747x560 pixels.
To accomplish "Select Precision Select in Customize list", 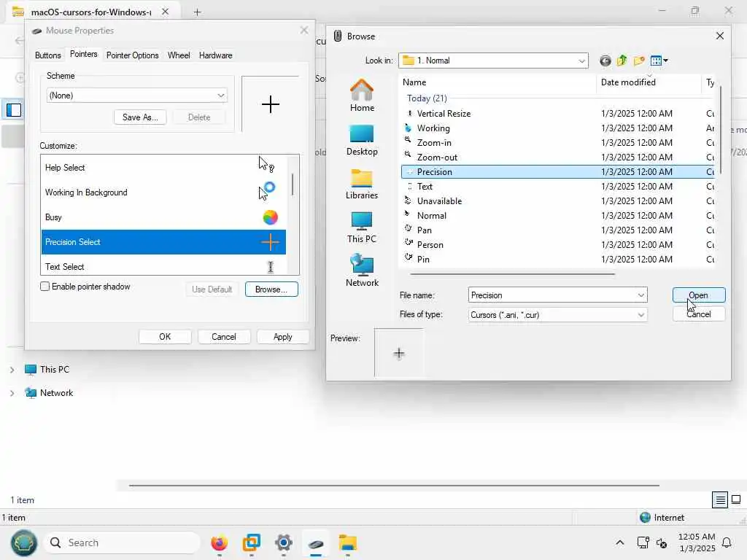I will coord(163,242).
